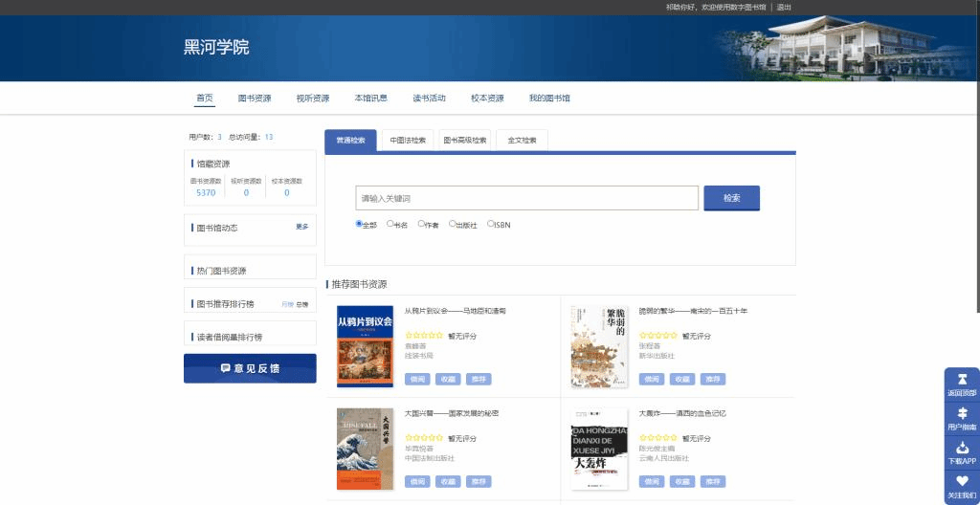980x505 pixels.
Task: Click the 关注我们 heart icon
Action: [962, 481]
